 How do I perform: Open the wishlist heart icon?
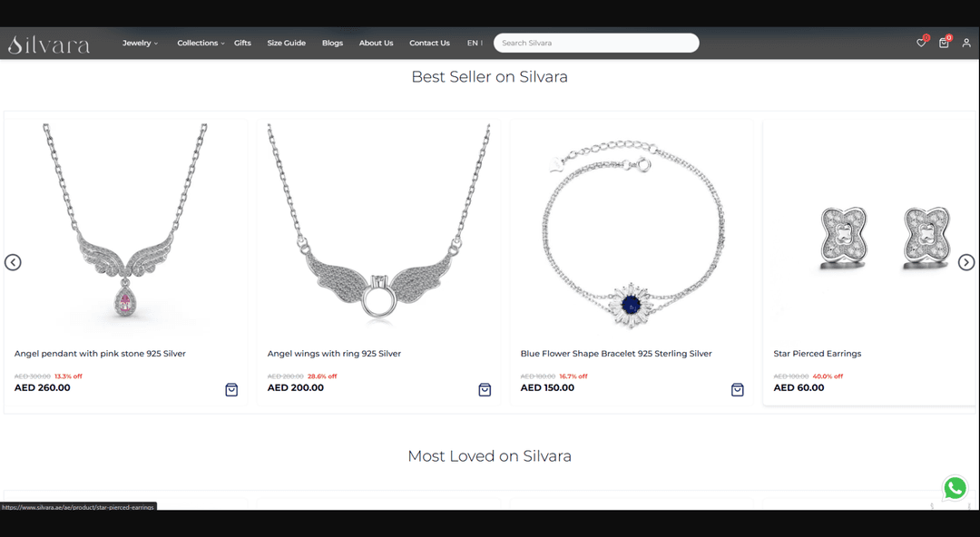921,44
